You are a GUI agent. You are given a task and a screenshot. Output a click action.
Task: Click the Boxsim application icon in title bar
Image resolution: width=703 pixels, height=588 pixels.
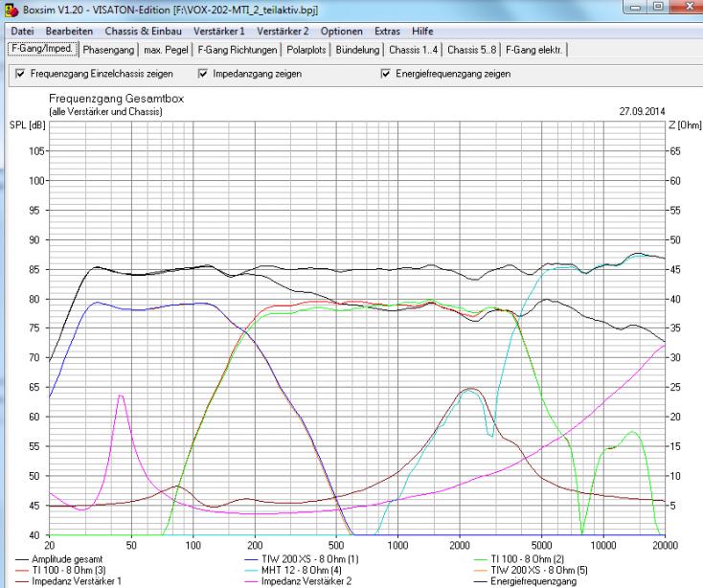click(x=10, y=10)
